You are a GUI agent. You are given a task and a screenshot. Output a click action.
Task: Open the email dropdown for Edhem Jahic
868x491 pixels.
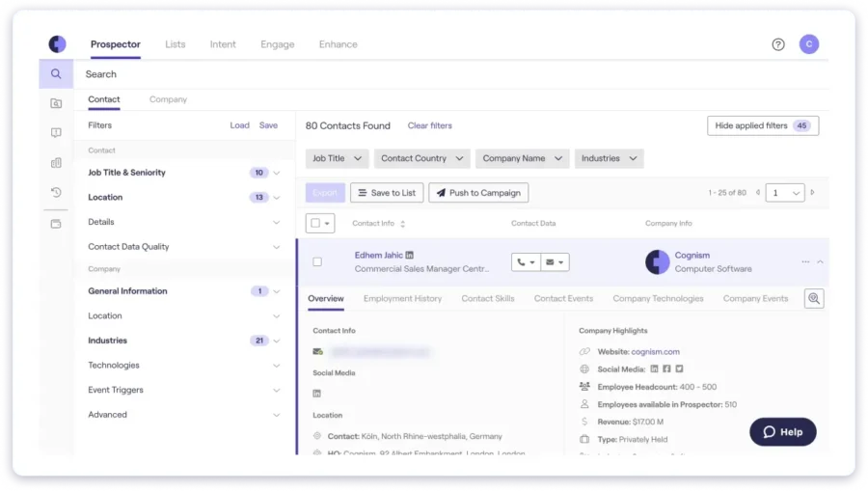(x=555, y=262)
